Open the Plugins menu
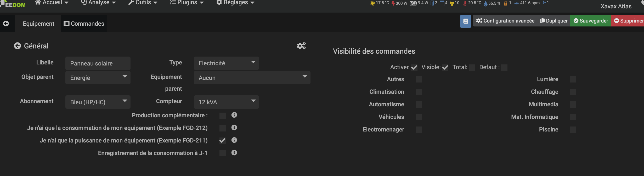The width and height of the screenshot is (644, 176). point(187,3)
